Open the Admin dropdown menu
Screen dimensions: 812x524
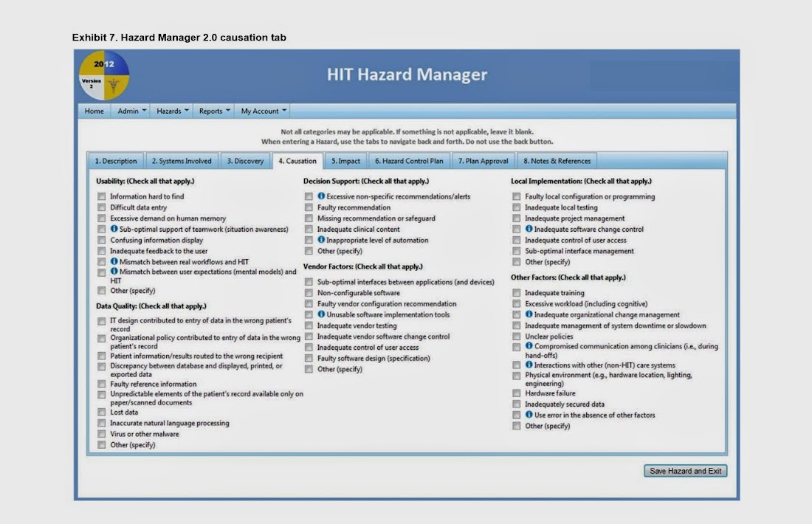(131, 111)
